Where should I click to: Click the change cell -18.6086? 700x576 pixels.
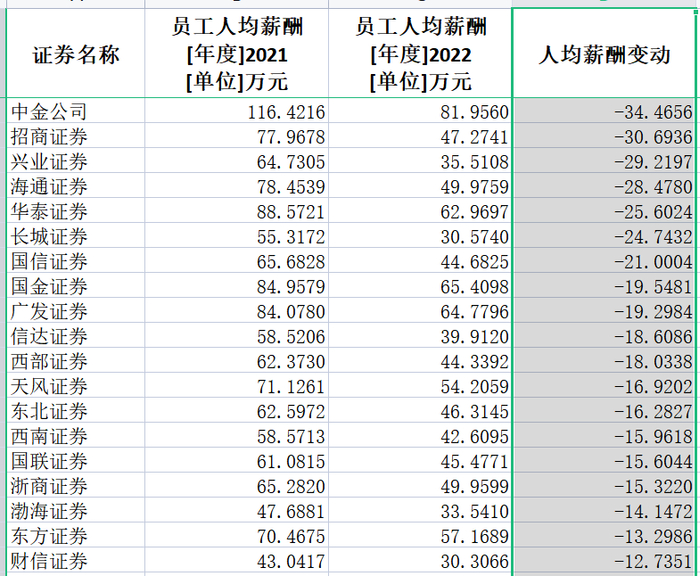pos(604,335)
